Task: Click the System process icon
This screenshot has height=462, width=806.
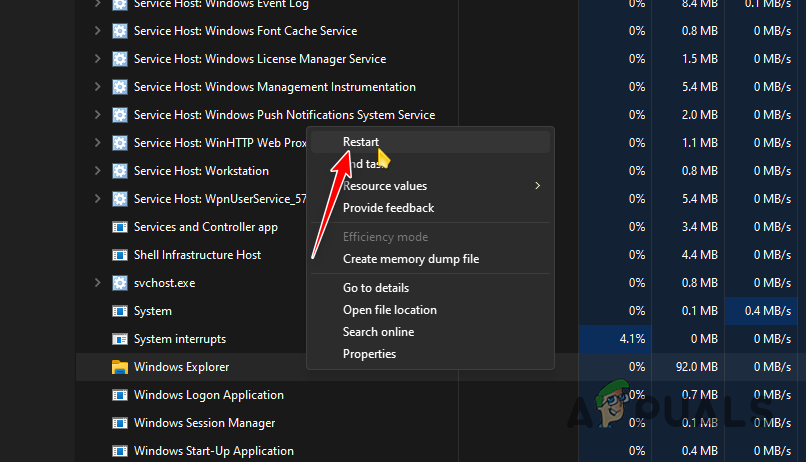Action: pos(120,311)
